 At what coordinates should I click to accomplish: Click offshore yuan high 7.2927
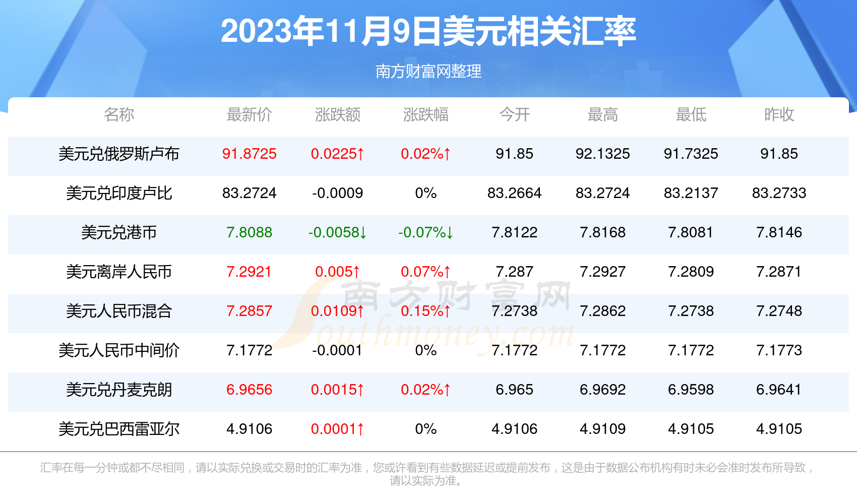(x=603, y=272)
